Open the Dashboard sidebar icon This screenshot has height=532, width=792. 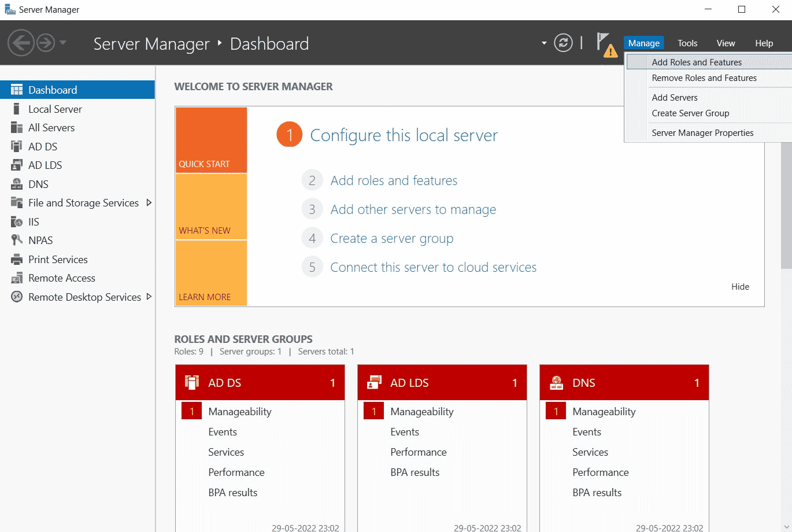[x=16, y=89]
